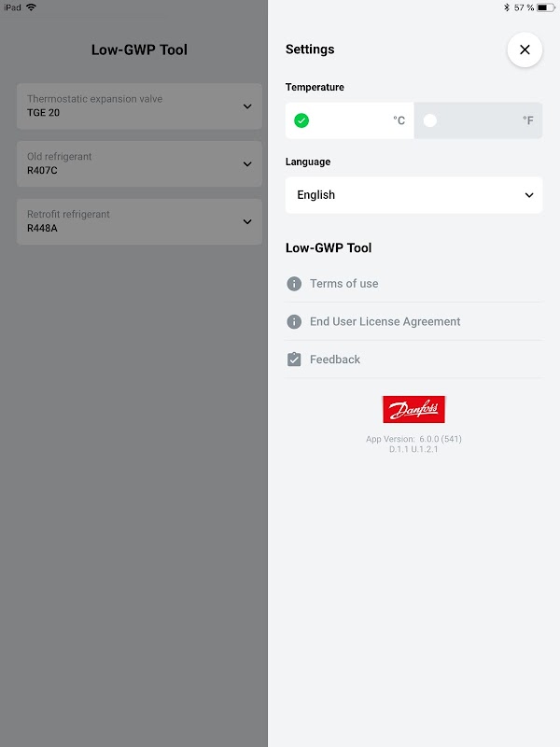This screenshot has height=747, width=560.
Task: Open End User License Agreement text
Action: (x=385, y=321)
